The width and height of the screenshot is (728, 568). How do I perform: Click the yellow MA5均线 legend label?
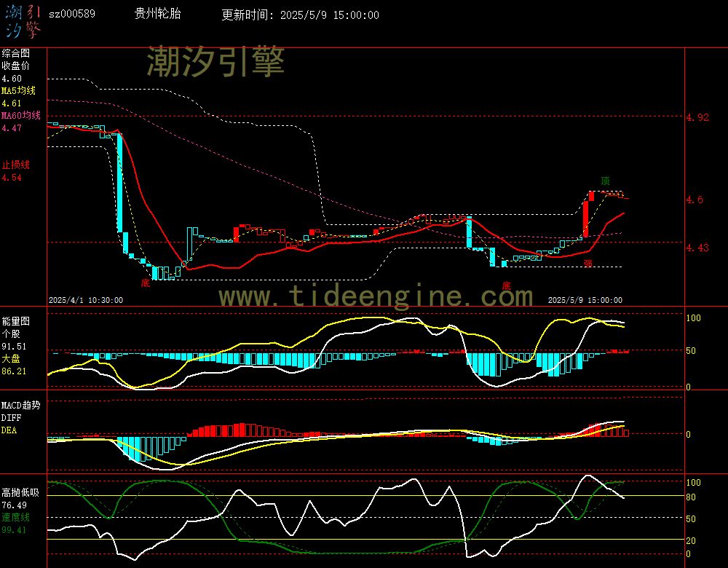(19, 90)
